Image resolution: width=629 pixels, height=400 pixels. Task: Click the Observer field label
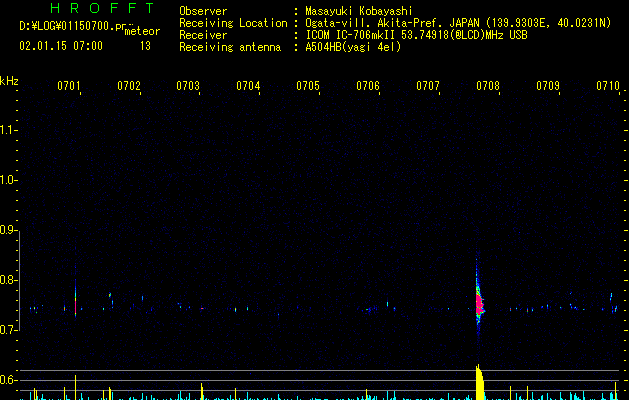tap(203, 11)
